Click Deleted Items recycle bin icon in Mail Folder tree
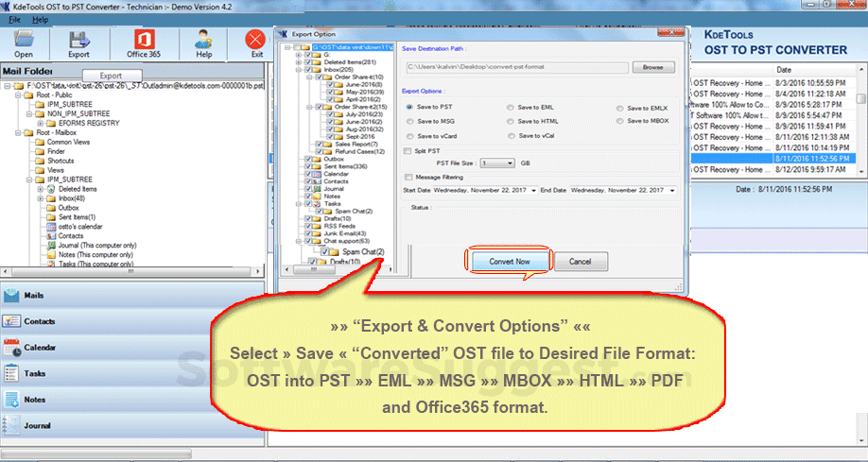 pos(51,189)
